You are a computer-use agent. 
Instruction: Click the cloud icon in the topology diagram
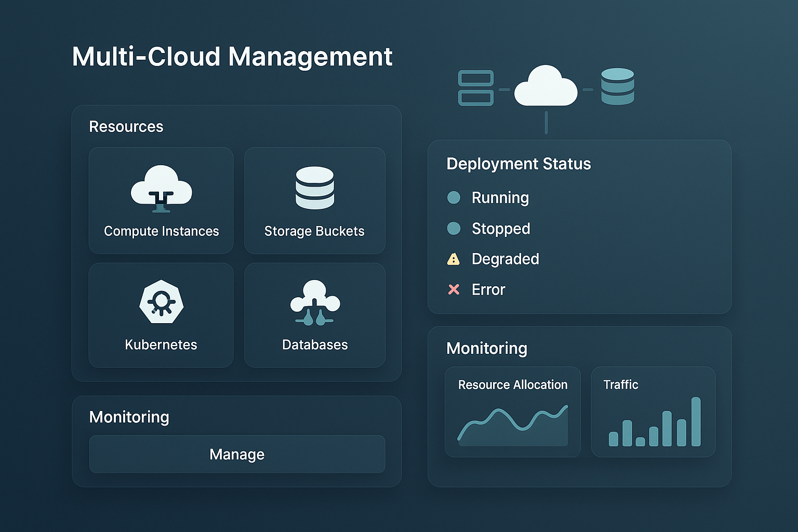click(x=546, y=87)
